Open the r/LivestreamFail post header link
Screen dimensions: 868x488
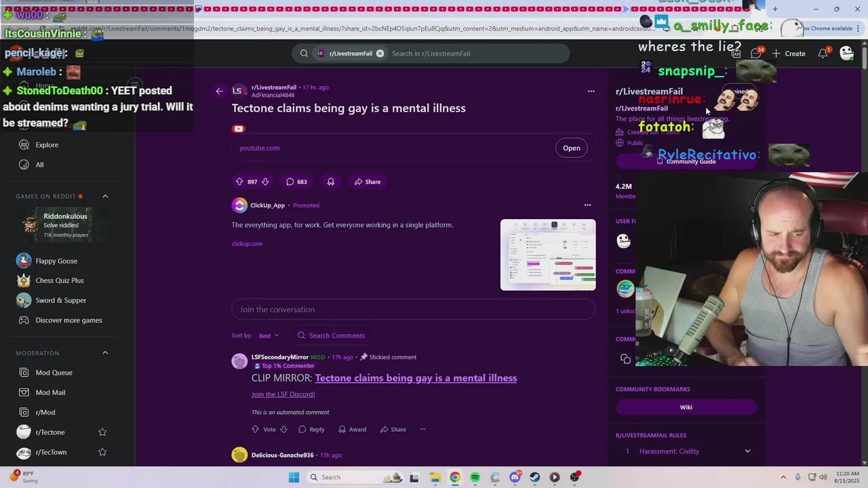pos(274,87)
